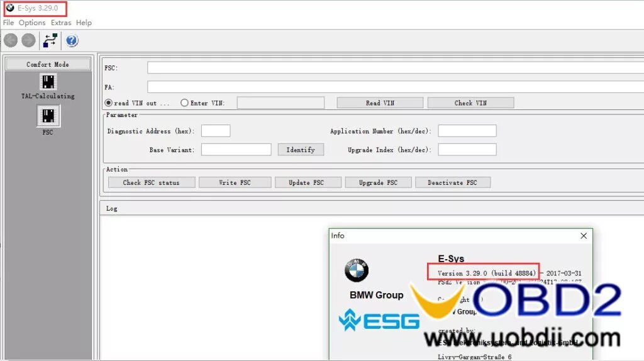This screenshot has height=361, width=644.
Task: Focus the Enter VIN text field
Action: [x=280, y=103]
